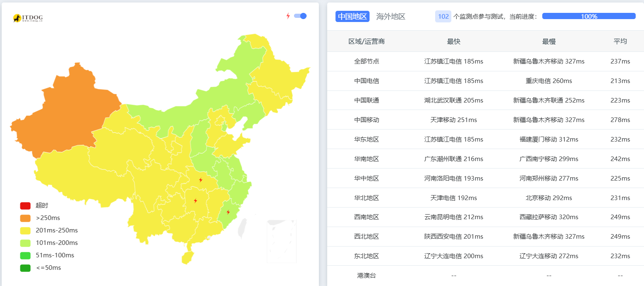Screen dimensions: 644x286
Task: Click 河南洛阳电信 193ms cell
Action: tap(453, 178)
